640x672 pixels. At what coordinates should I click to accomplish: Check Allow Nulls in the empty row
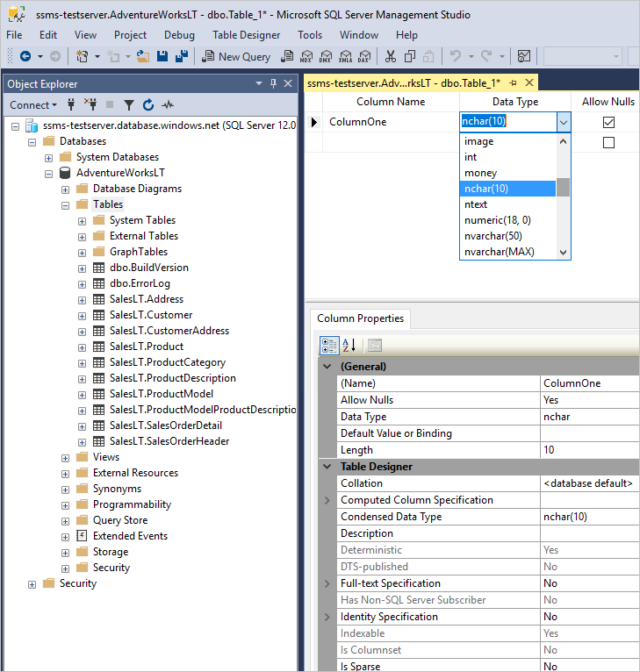point(608,142)
